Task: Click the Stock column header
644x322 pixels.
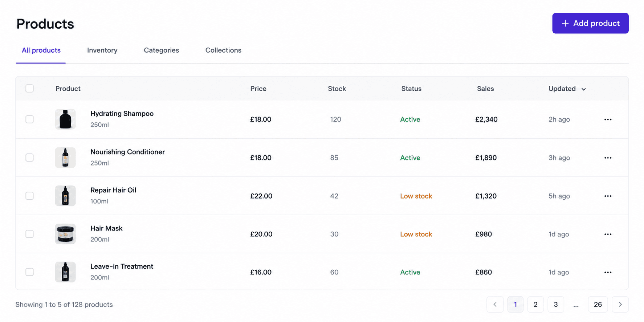Action: [337, 89]
